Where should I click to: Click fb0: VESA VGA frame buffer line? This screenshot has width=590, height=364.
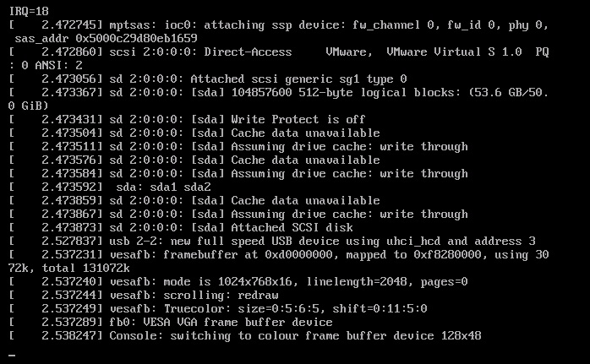coord(171,323)
